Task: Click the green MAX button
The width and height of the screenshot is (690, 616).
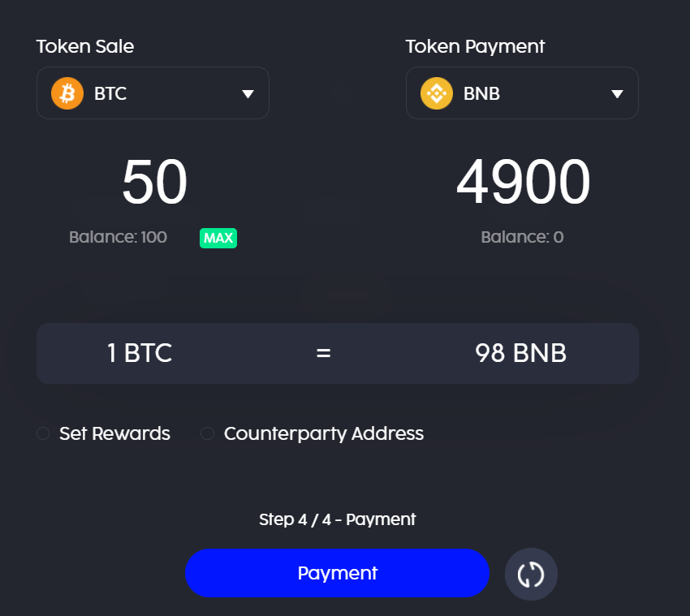Action: [x=218, y=238]
